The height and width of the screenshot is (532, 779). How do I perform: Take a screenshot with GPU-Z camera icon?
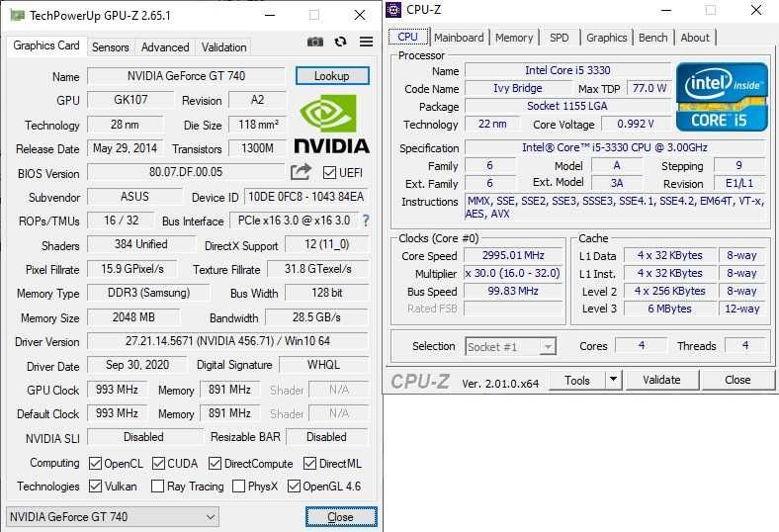[x=315, y=42]
